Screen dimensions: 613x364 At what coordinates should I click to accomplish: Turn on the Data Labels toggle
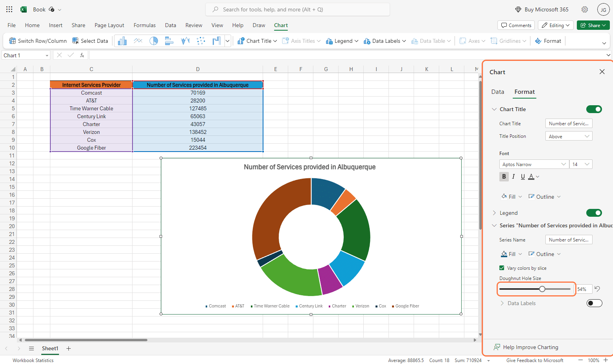[x=594, y=303]
